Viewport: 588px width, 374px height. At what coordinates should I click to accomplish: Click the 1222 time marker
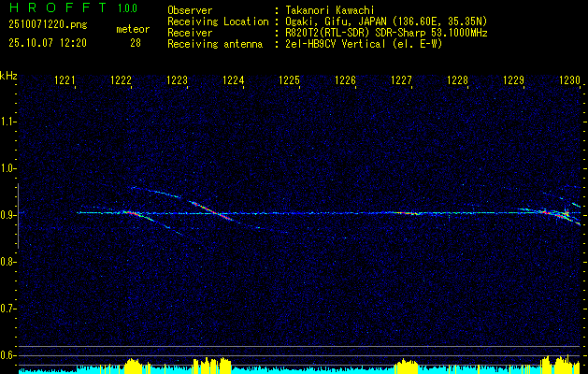pos(122,79)
